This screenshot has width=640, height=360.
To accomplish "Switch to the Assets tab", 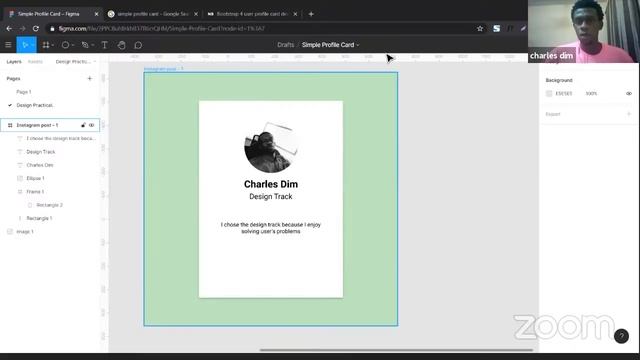I will (x=35, y=62).
